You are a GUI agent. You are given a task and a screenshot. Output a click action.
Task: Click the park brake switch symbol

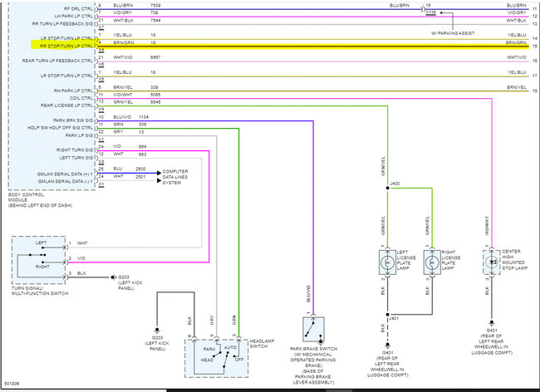[x=313, y=330]
